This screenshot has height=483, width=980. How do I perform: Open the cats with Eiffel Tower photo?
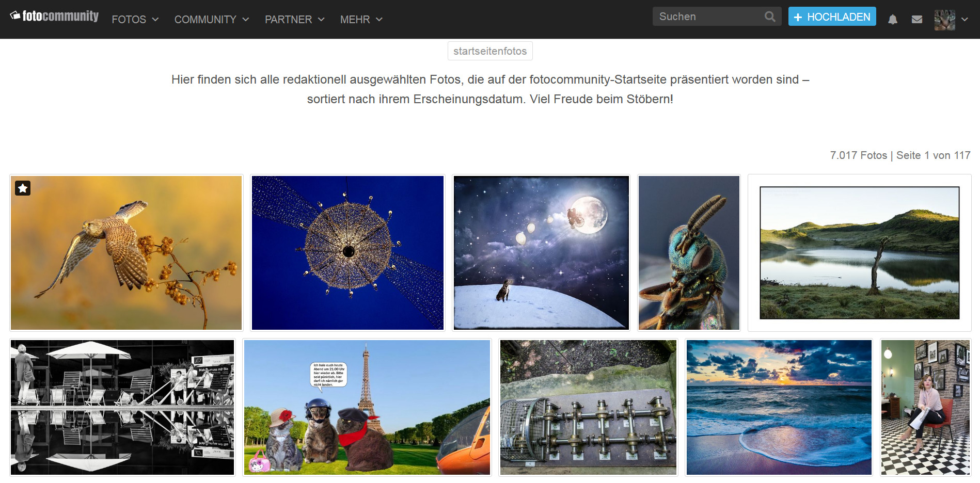click(x=367, y=407)
